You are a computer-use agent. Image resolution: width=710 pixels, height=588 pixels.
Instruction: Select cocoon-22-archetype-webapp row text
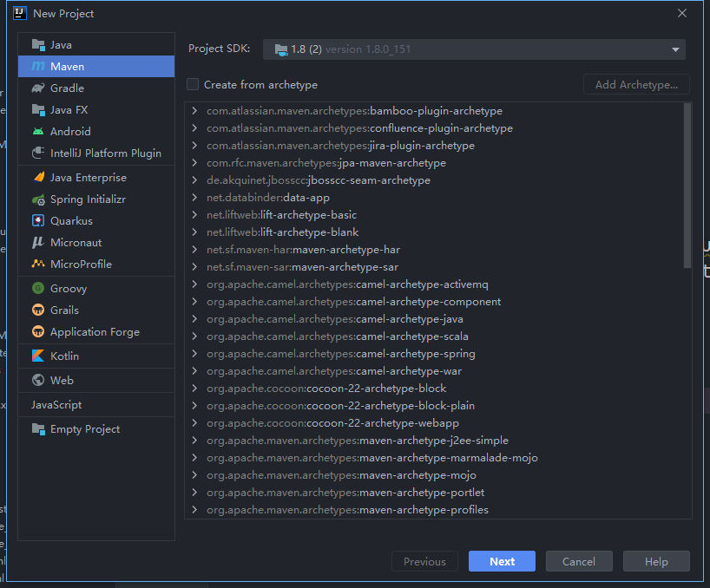tap(332, 423)
